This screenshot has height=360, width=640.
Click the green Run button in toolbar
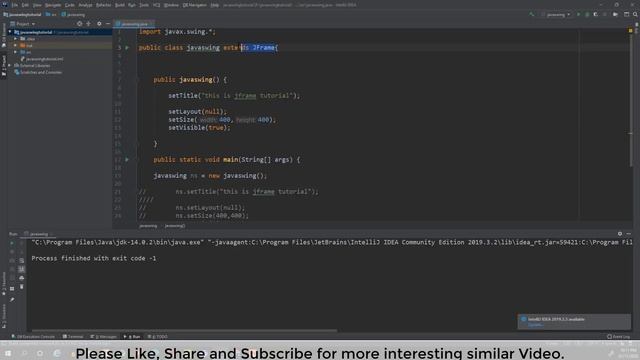click(x=578, y=14)
